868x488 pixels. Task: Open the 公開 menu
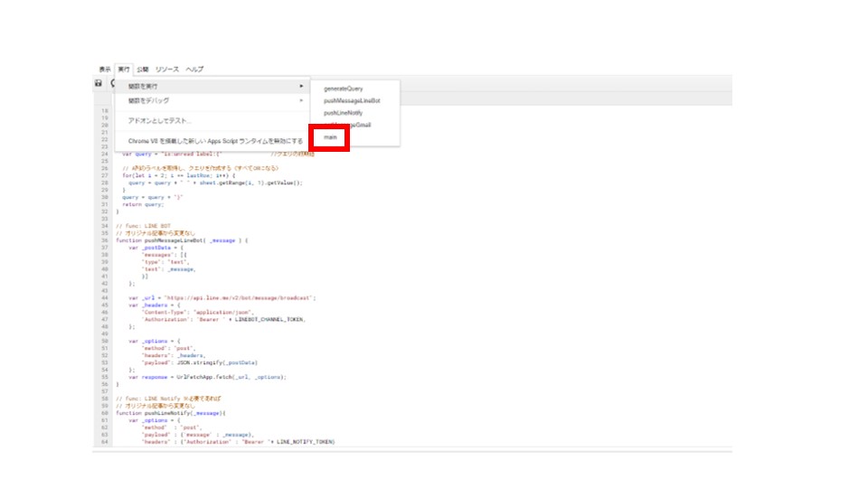click(x=142, y=70)
